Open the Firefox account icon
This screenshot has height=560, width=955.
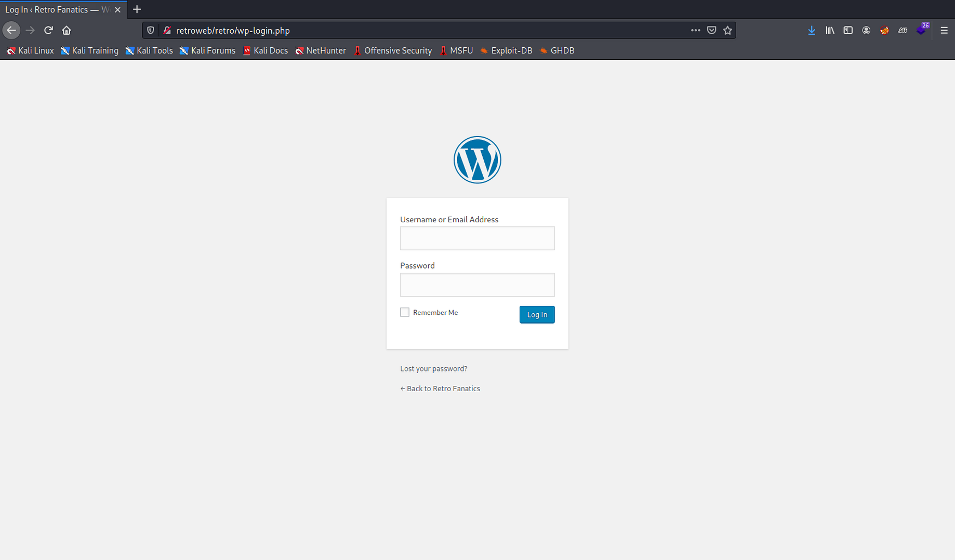tap(866, 30)
